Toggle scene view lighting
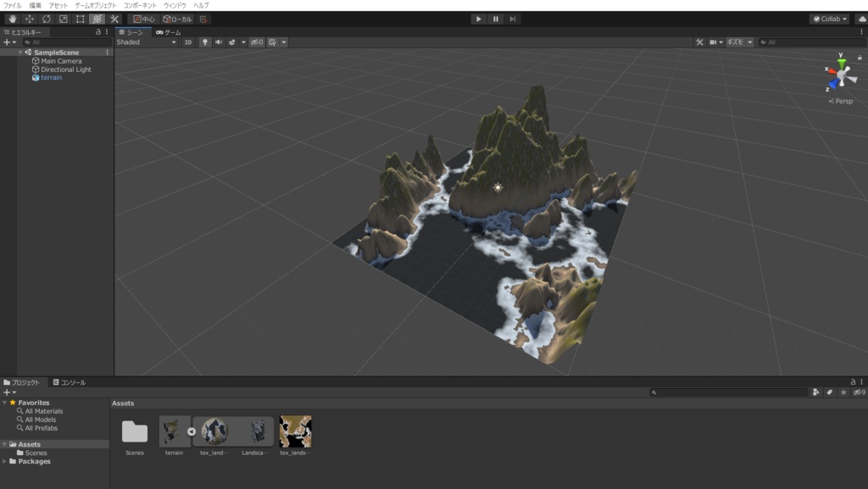 click(x=205, y=41)
